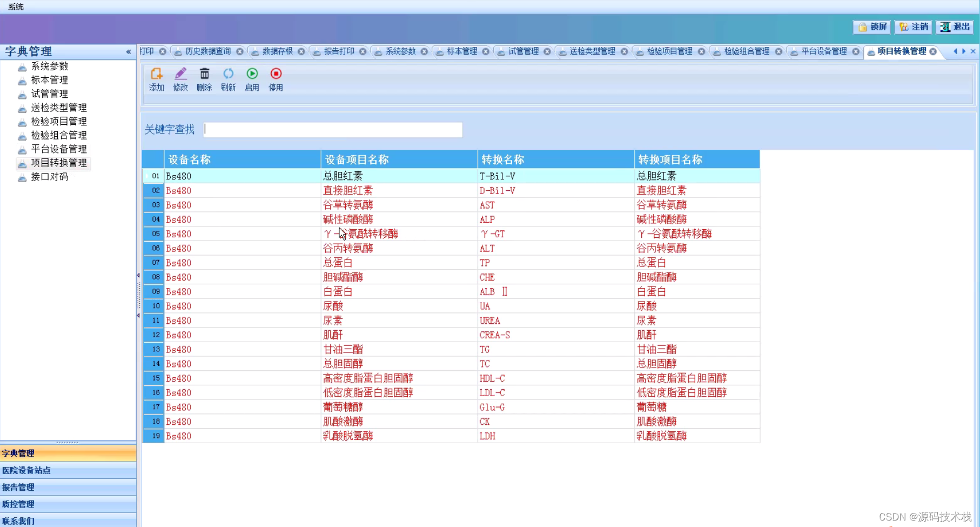
Task: Select the UREA conversion name cell
Action: coord(556,321)
